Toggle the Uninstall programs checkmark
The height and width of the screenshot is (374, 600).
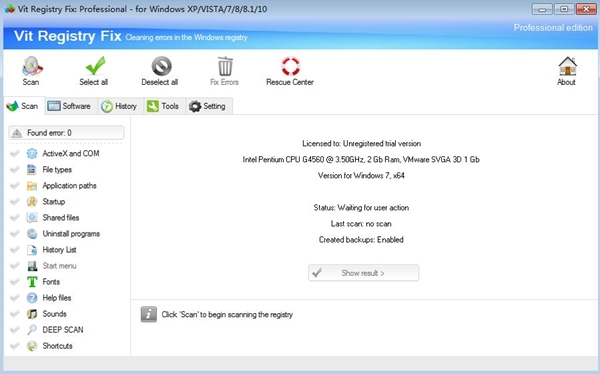pyautogui.click(x=15, y=234)
